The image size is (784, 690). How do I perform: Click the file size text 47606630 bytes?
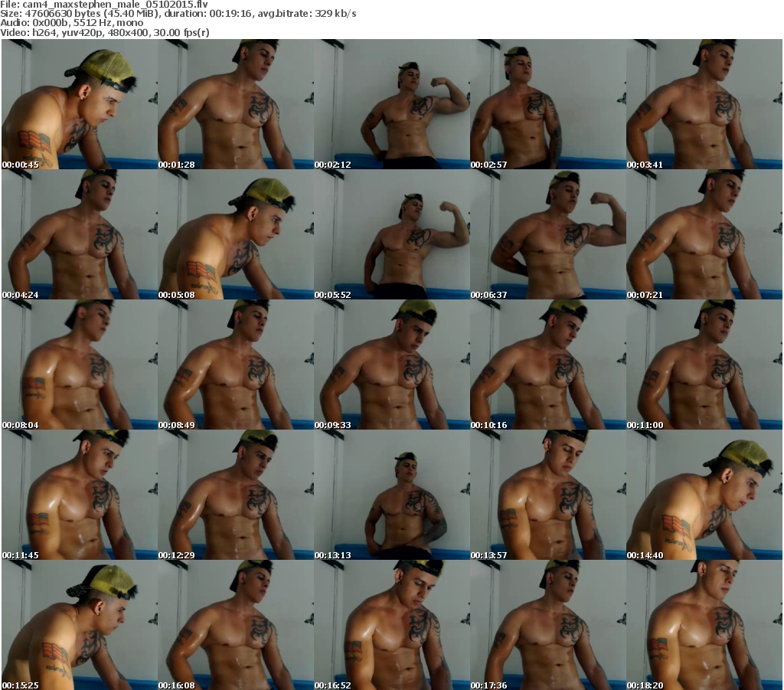(63, 14)
